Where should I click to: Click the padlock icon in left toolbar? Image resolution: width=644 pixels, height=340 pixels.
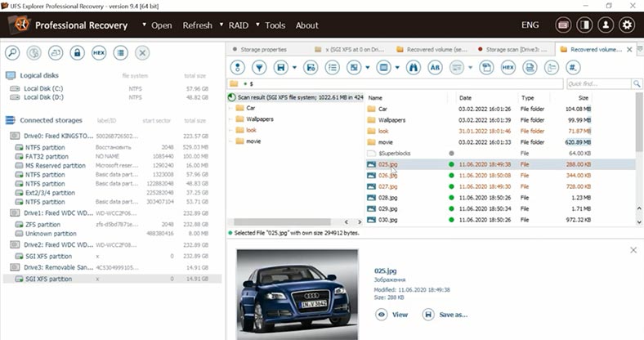(x=77, y=53)
